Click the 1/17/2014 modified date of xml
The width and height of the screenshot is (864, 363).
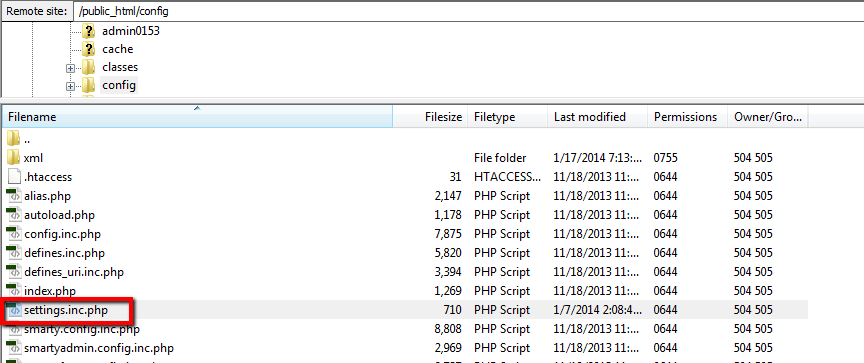tap(598, 158)
